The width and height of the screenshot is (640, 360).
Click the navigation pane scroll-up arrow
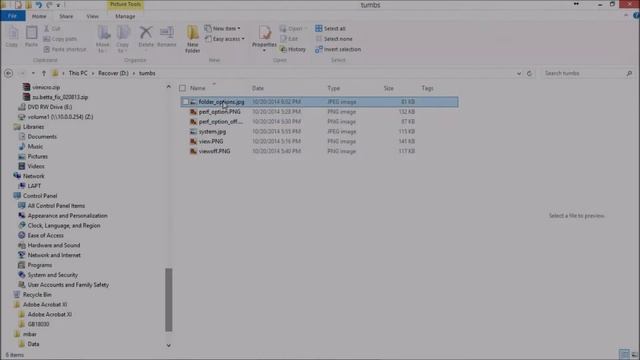169,87
